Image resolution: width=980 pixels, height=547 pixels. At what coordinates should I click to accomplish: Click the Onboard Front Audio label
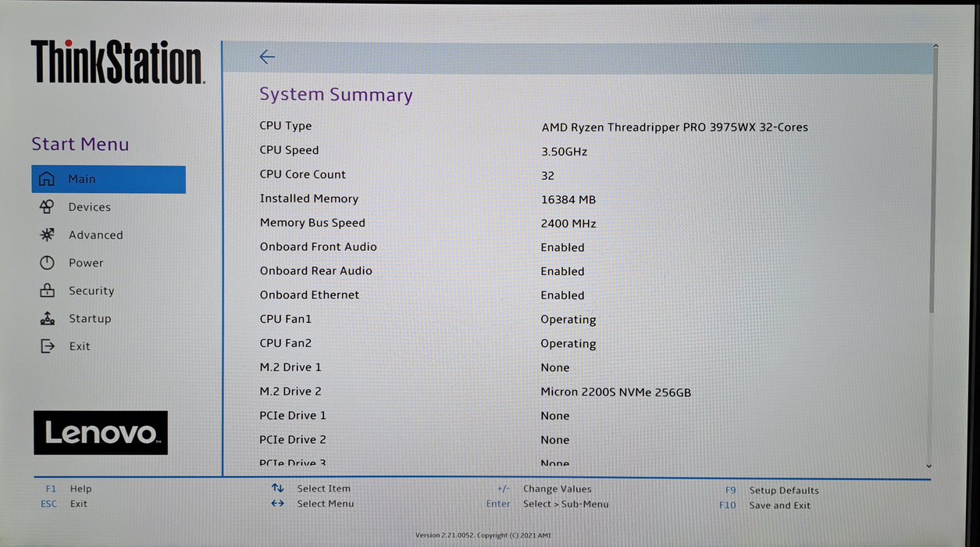(319, 247)
